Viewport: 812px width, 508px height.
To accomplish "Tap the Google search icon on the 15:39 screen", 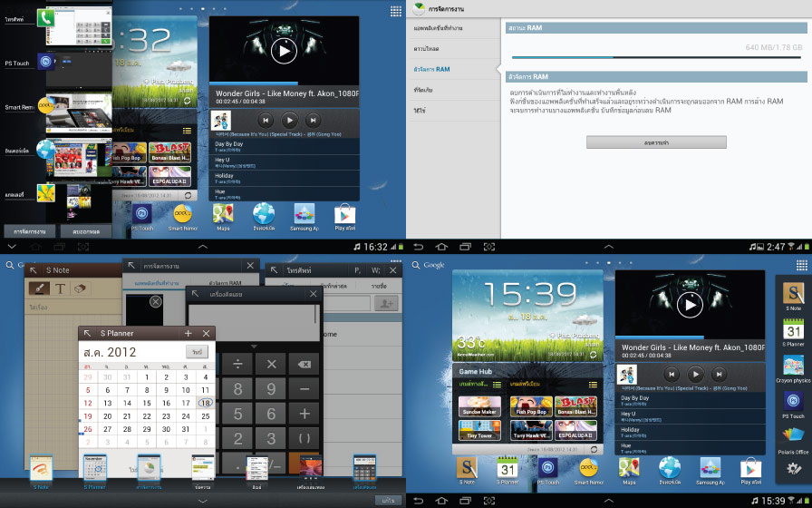I will coord(416,265).
